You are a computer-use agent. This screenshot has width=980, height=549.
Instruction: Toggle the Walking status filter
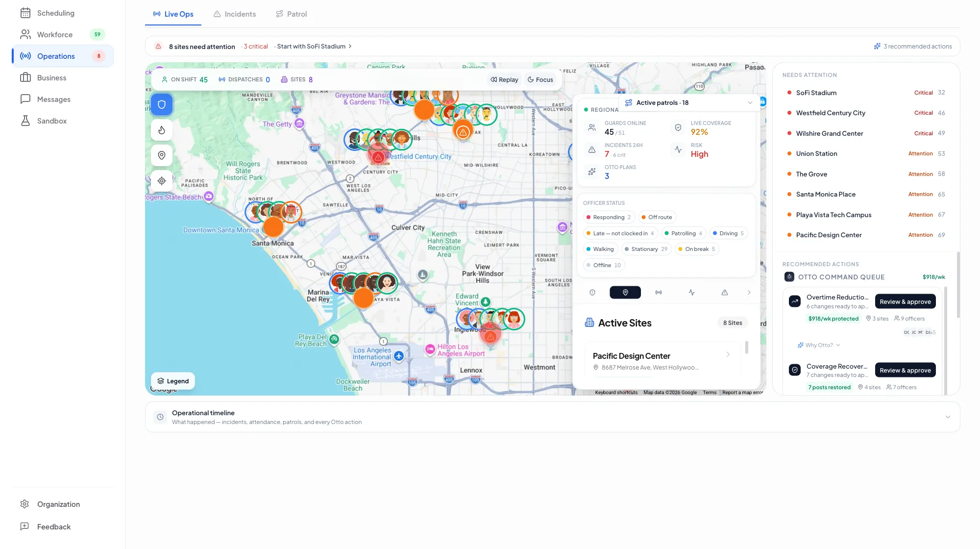tap(600, 250)
